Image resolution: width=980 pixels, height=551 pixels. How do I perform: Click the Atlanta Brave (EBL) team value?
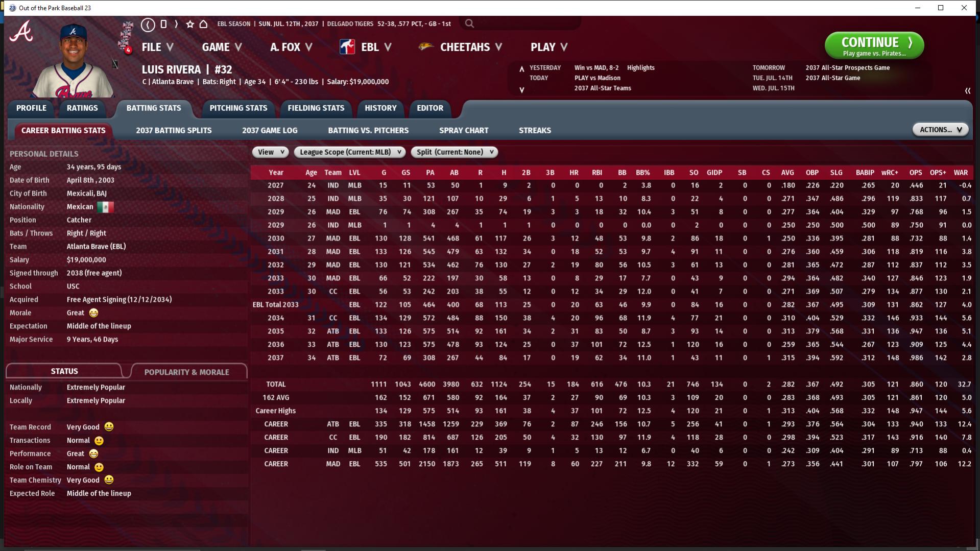(x=96, y=247)
